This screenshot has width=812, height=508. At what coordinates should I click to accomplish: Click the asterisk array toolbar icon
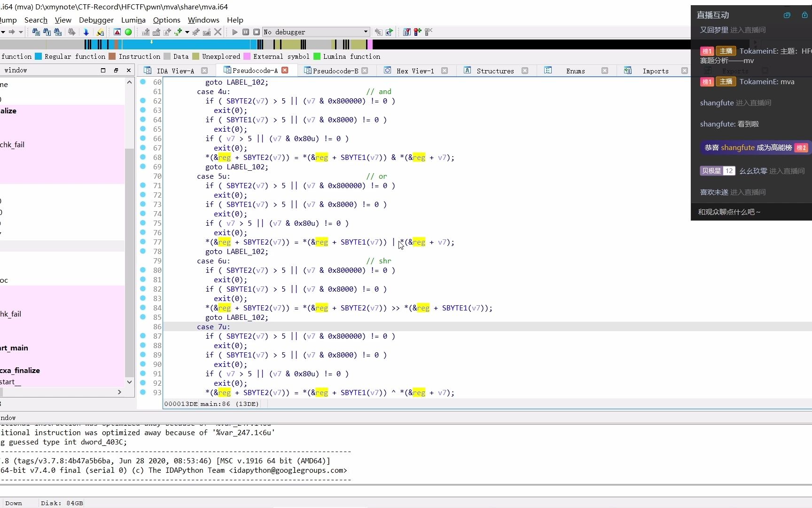[196, 32]
